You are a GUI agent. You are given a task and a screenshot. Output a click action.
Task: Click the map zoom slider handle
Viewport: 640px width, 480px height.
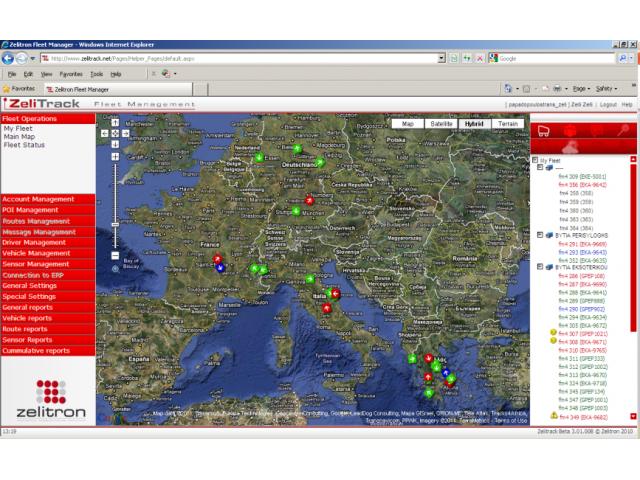point(115,224)
